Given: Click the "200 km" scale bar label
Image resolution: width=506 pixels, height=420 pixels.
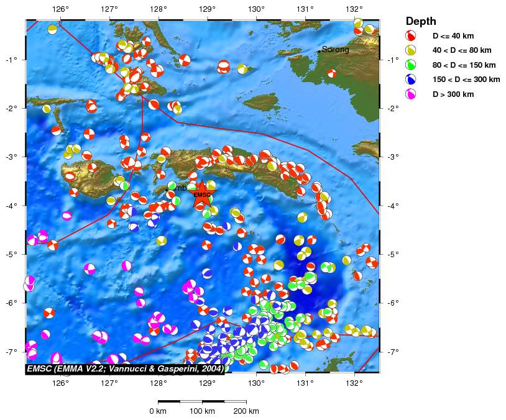Looking at the screenshot, I should click(246, 411).
